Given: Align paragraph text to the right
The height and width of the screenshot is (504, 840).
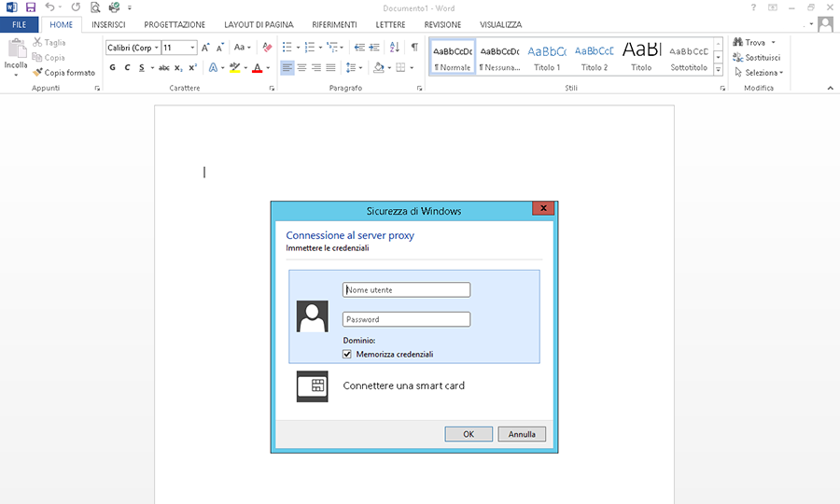Looking at the screenshot, I should point(316,67).
